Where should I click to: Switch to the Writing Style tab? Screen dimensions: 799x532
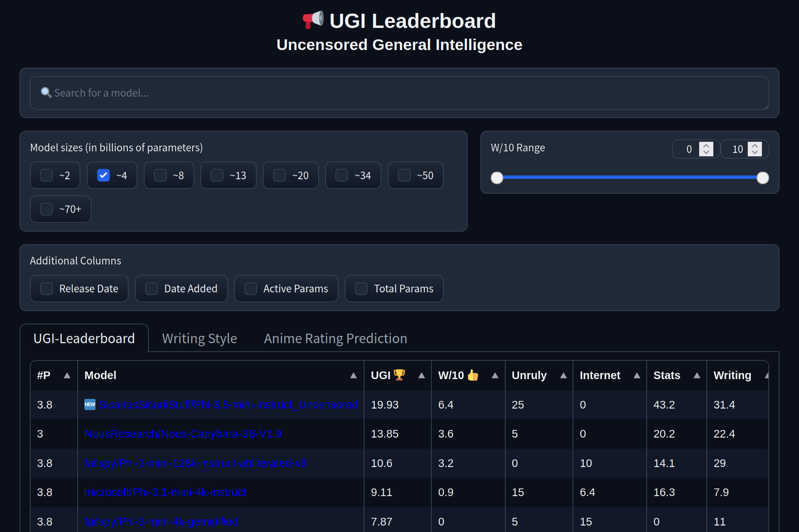click(x=199, y=338)
